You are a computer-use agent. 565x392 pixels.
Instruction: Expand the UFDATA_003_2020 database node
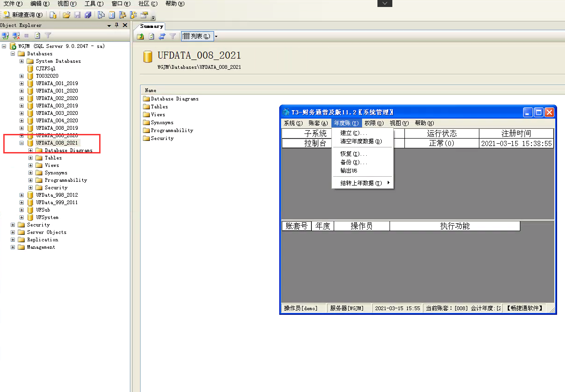click(22, 113)
